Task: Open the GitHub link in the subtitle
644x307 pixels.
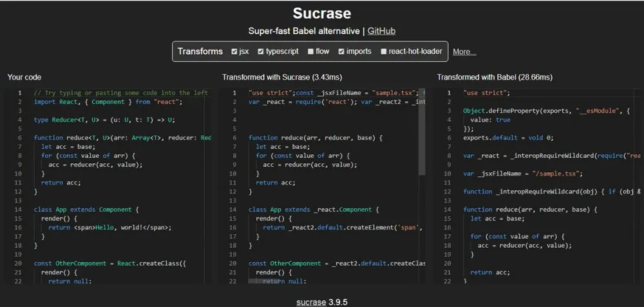Action: 381,31
